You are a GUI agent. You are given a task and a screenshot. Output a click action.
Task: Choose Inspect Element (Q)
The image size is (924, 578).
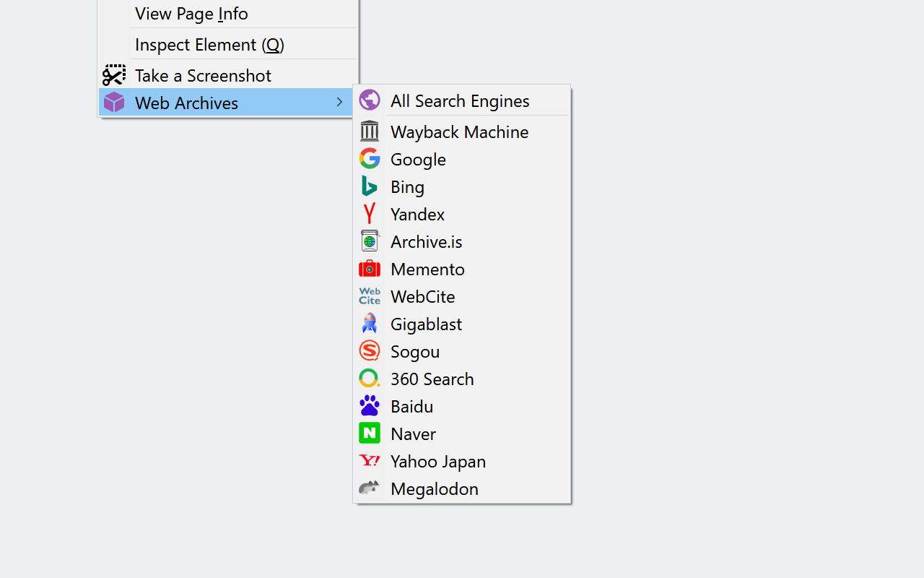tap(228, 44)
